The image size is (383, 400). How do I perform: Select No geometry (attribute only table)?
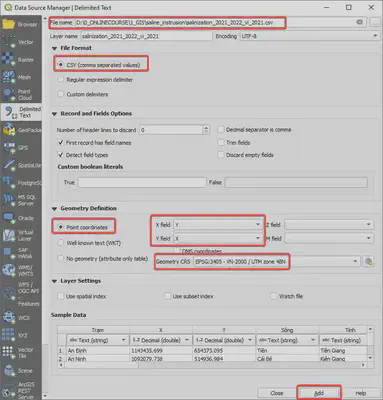pyautogui.click(x=103, y=259)
